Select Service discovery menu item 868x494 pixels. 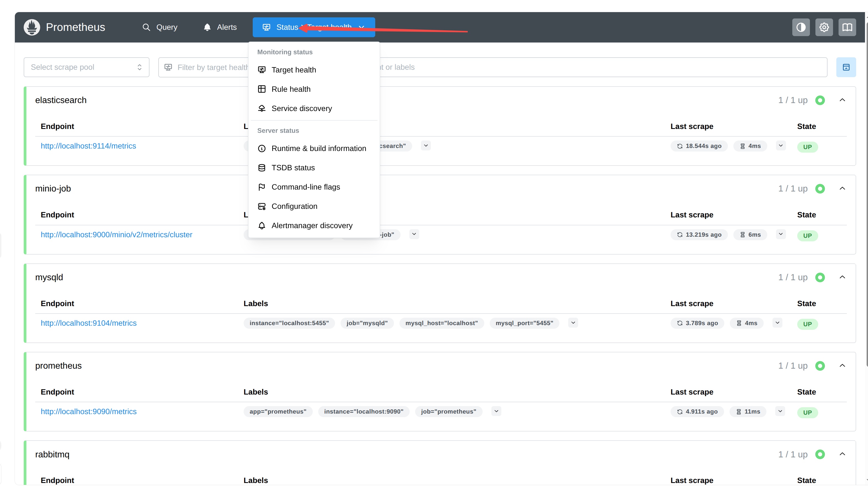(314, 109)
